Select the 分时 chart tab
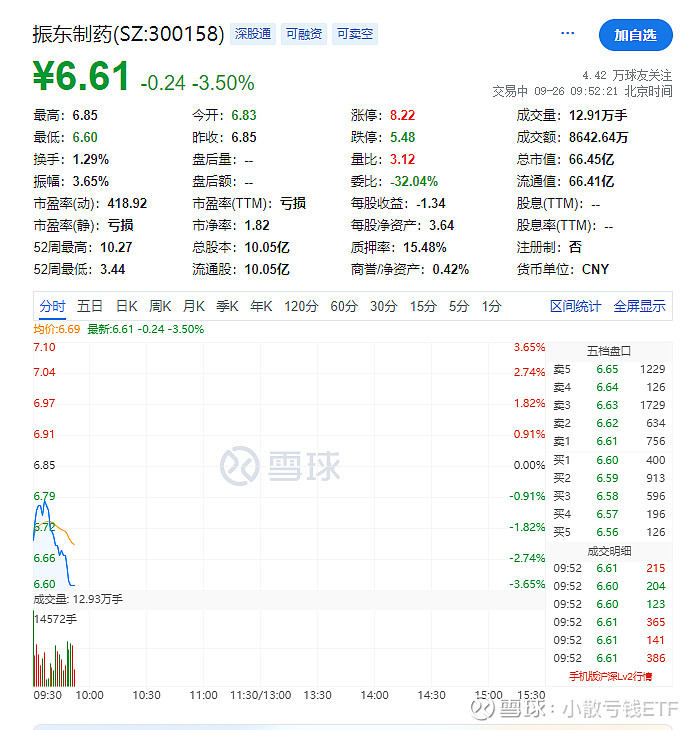This screenshot has width=699, height=730. click(x=52, y=306)
